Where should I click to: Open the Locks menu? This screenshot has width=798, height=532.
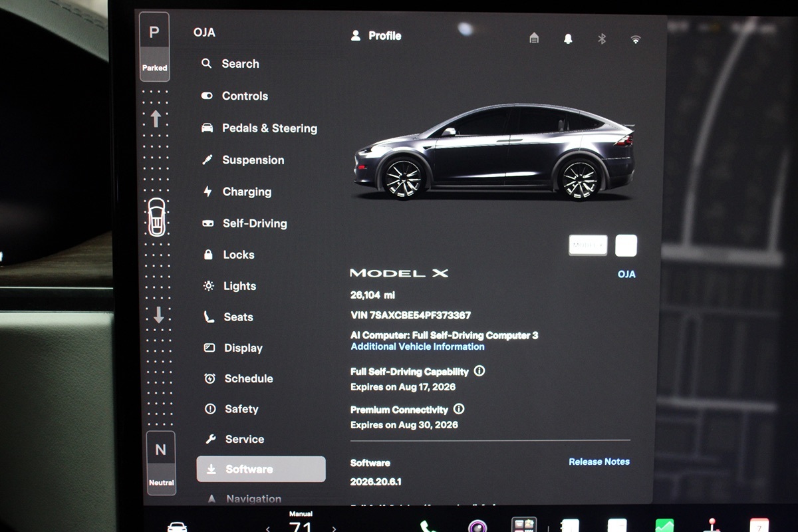click(229, 255)
